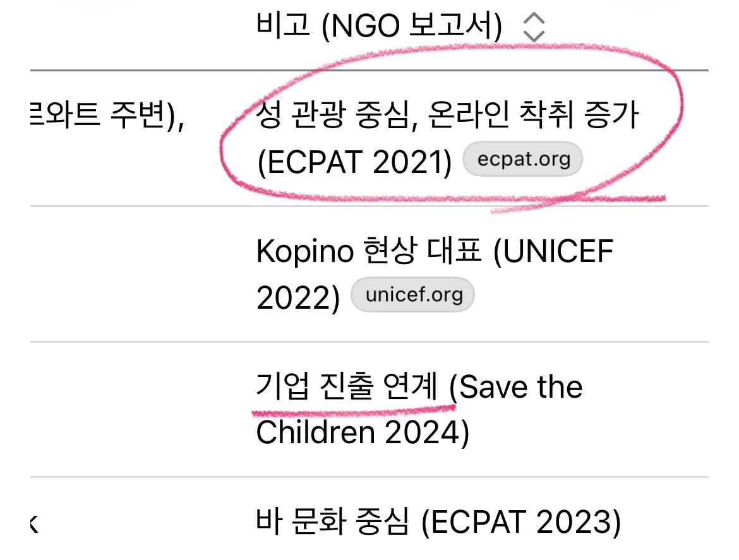
Task: Click the phrase 온라인 착취 증가
Action: pyautogui.click(x=533, y=117)
